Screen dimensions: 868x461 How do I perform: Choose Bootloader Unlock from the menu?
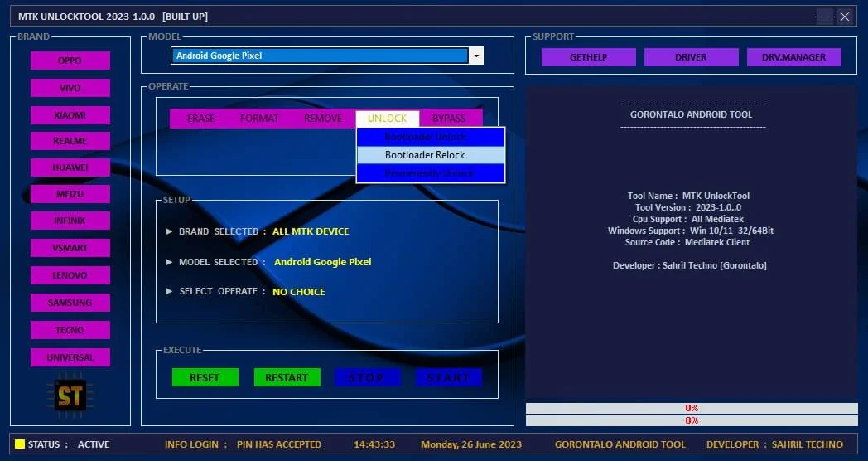(x=431, y=137)
